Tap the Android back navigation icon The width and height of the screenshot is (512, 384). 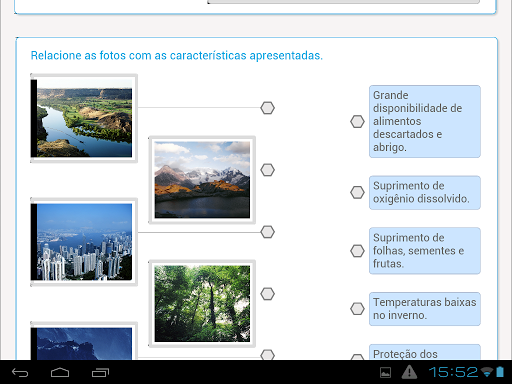click(20, 372)
